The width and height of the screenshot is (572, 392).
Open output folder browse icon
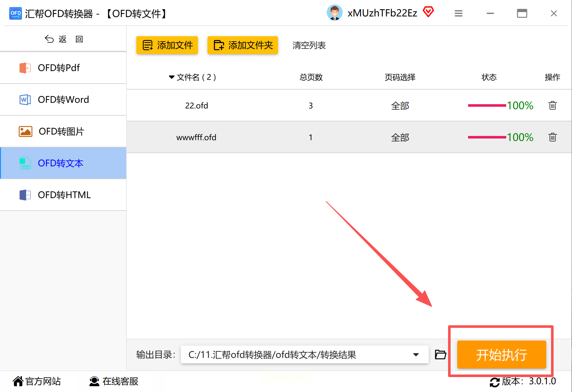[440, 355]
